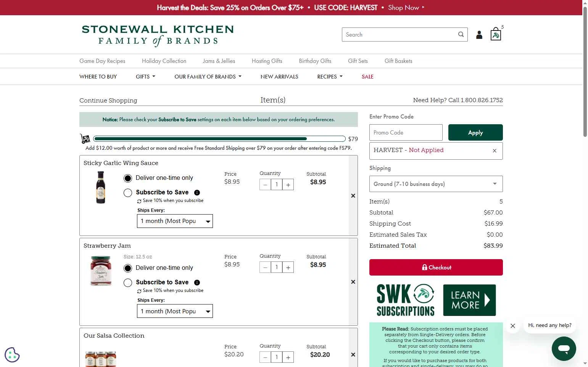Click the search magnifier icon
The width and height of the screenshot is (588, 367).
pos(461,34)
